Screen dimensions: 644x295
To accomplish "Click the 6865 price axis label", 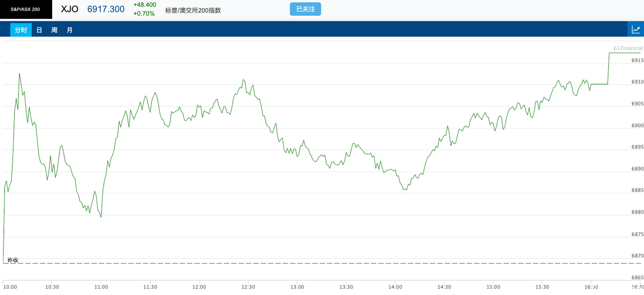I will pos(637,277).
